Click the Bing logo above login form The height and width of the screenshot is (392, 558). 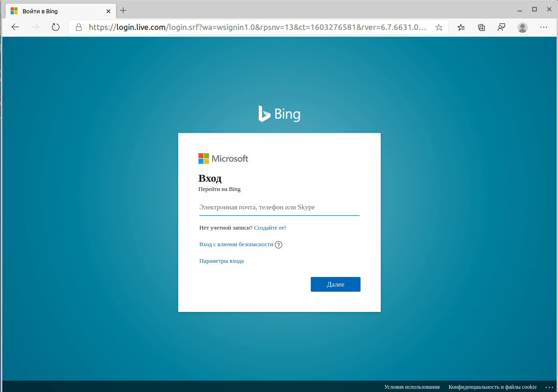click(279, 114)
